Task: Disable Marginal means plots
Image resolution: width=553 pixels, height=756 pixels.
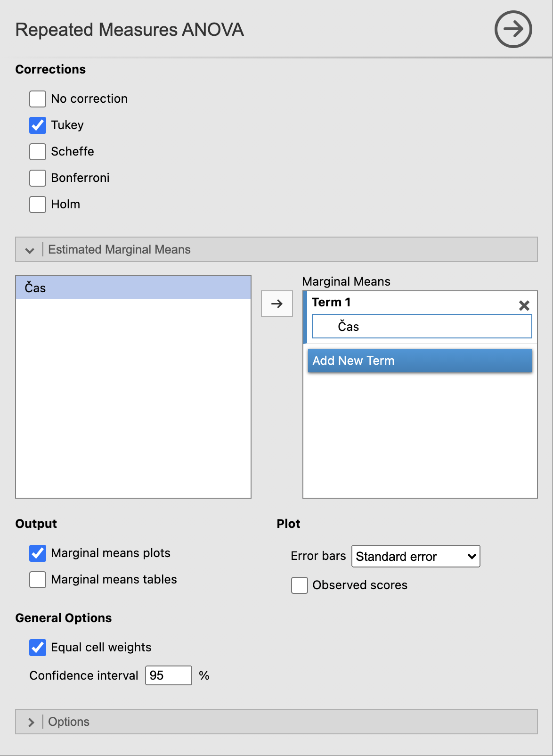Action: pyautogui.click(x=38, y=553)
